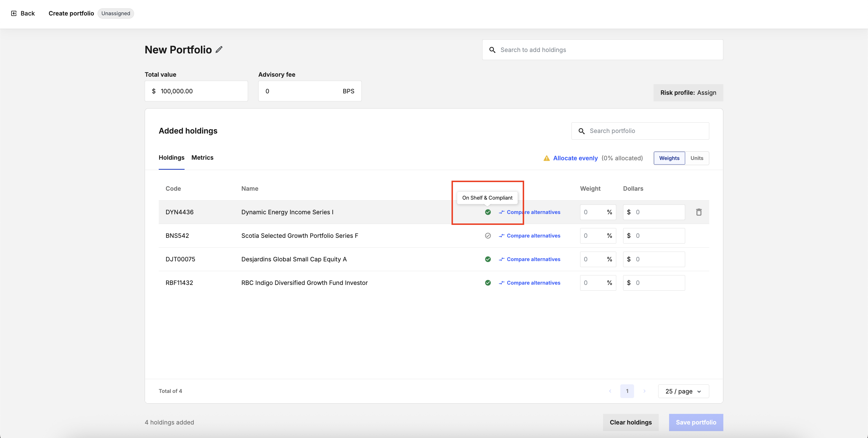Viewport: 868px width, 438px height.
Task: Open the Holdings tab
Action: coord(172,157)
